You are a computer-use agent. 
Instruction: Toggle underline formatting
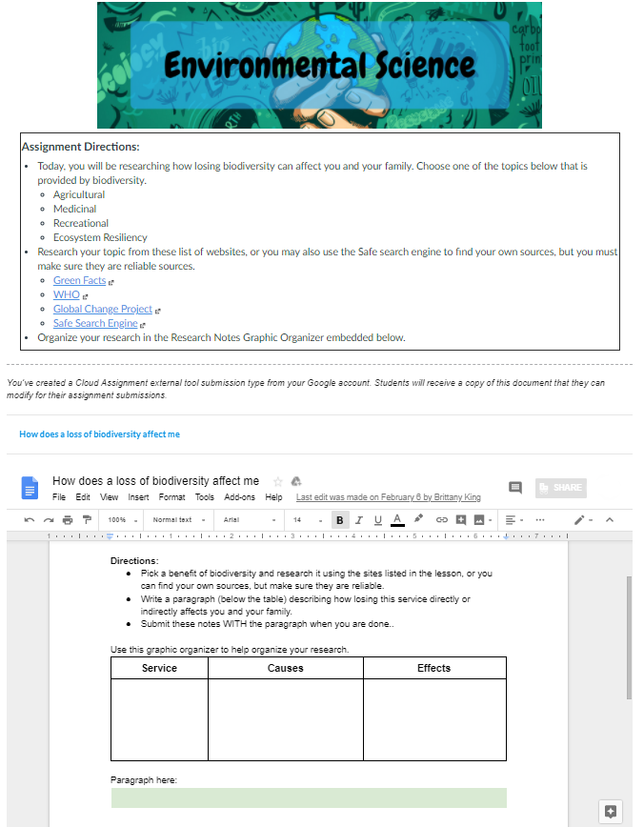coord(377,520)
